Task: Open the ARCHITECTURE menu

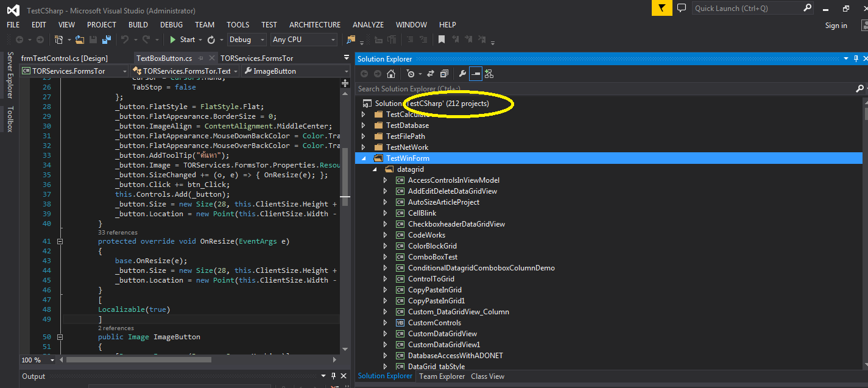Action: (315, 25)
